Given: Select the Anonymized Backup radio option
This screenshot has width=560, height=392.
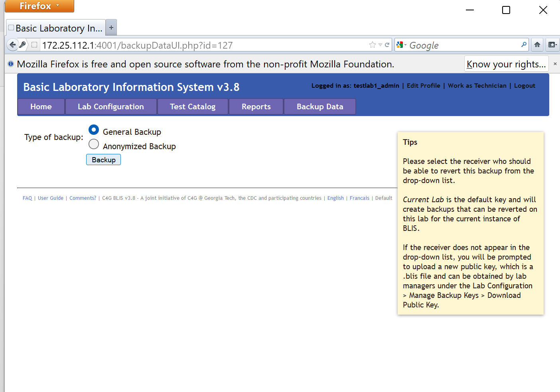Looking at the screenshot, I should coord(94,144).
